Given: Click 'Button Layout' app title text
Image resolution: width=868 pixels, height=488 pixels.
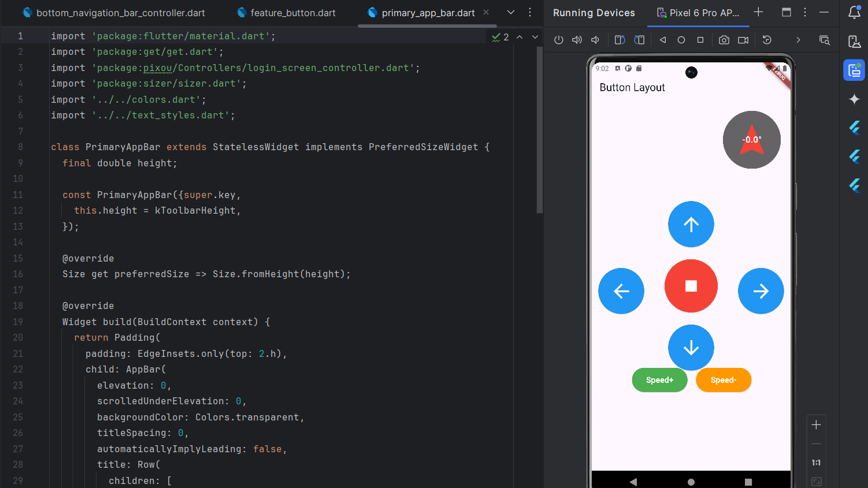Looking at the screenshot, I should pos(632,88).
